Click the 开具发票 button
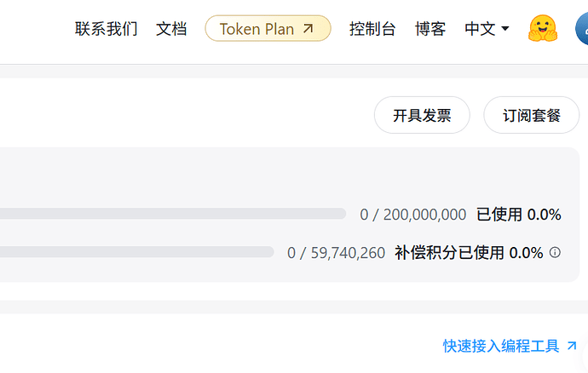Viewport: 588px width, 373px height. point(422,115)
